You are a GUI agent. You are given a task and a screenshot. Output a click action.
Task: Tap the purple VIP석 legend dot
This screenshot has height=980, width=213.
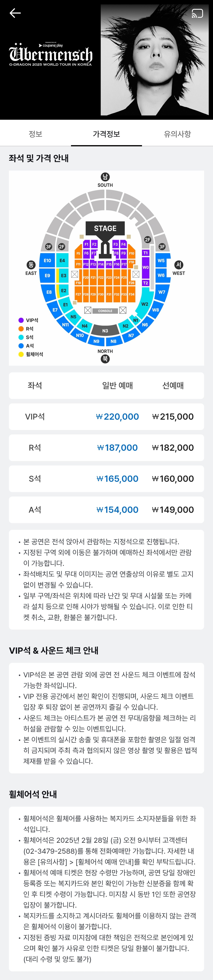tap(21, 320)
